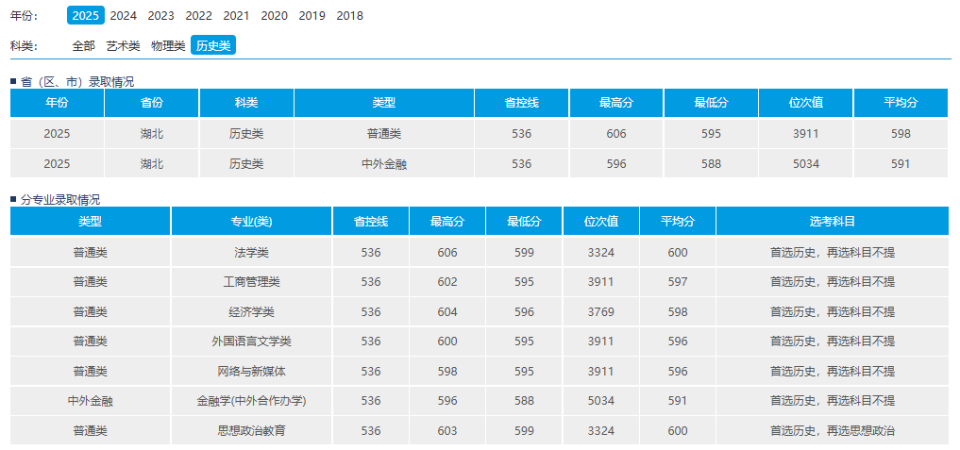The width and height of the screenshot is (960, 450).
Task: Choose the 历史类 category filter
Action: pos(213,45)
